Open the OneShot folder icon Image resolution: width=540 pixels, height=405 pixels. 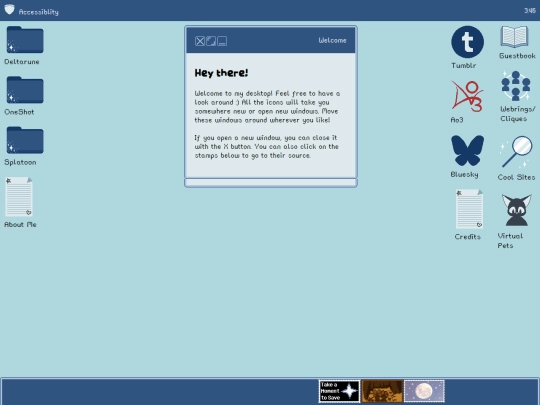[x=25, y=90]
